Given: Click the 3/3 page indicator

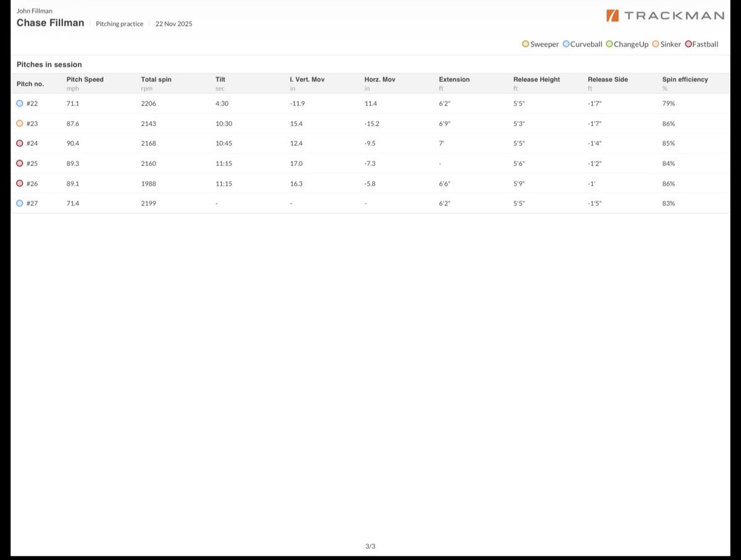Looking at the screenshot, I should tap(371, 546).
